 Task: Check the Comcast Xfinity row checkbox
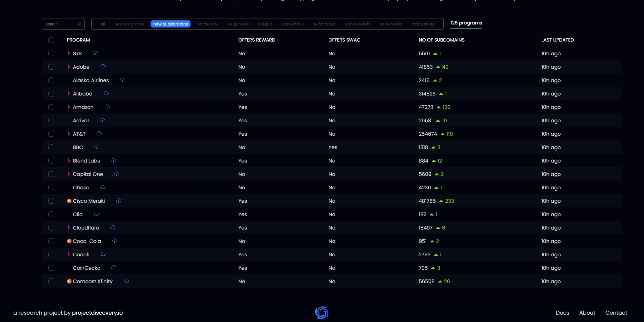click(x=51, y=281)
